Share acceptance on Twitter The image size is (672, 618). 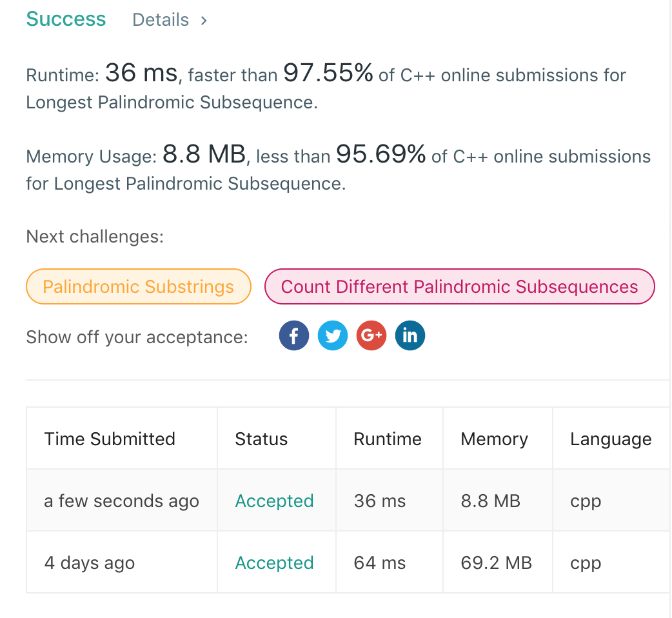point(333,335)
